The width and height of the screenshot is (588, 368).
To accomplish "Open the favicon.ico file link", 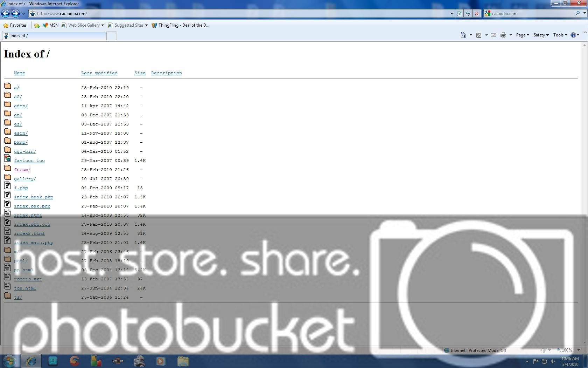I will tap(29, 161).
